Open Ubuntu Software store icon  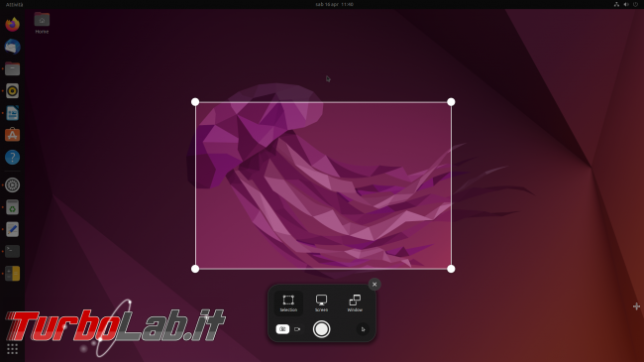coord(12,135)
